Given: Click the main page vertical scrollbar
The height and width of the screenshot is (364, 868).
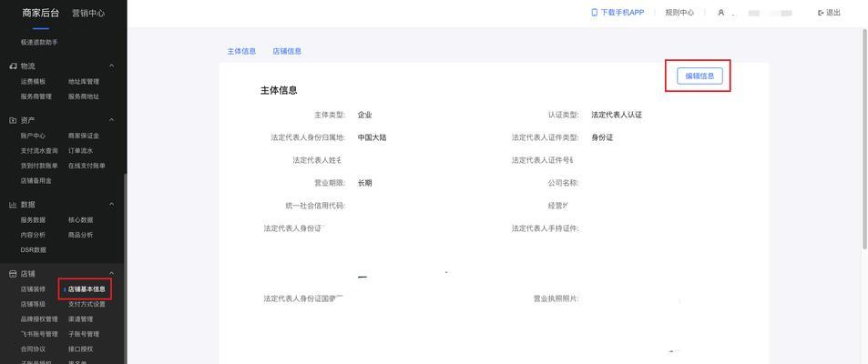Looking at the screenshot, I should [865, 138].
